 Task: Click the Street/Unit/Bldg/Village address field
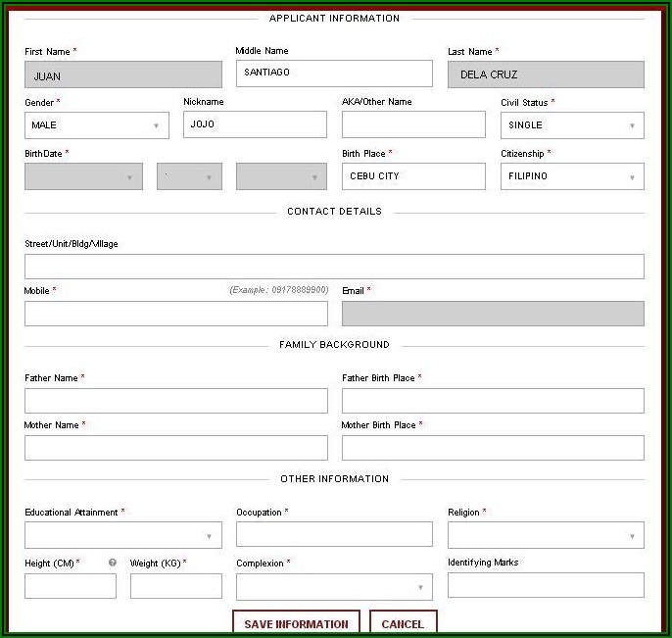(x=334, y=267)
